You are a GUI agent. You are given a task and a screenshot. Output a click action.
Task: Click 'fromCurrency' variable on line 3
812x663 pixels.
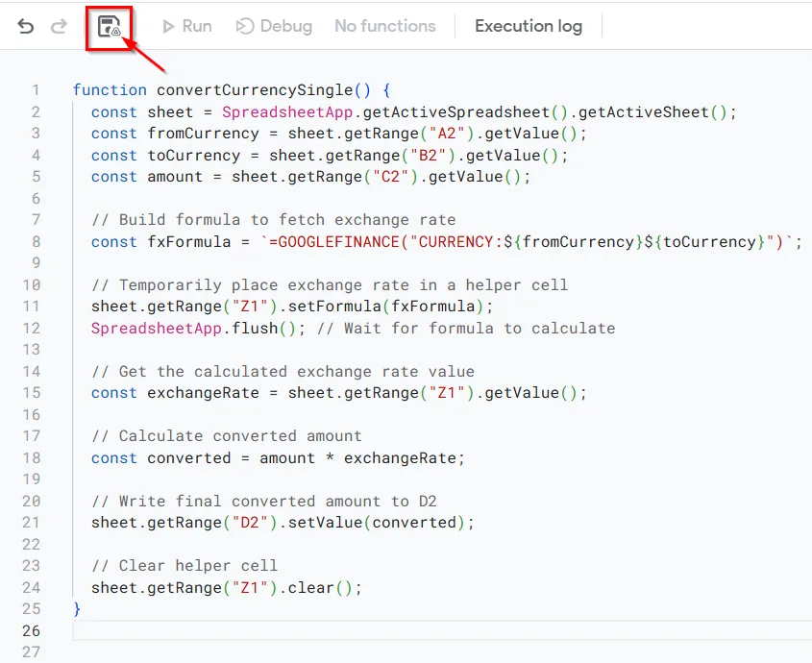pos(203,134)
